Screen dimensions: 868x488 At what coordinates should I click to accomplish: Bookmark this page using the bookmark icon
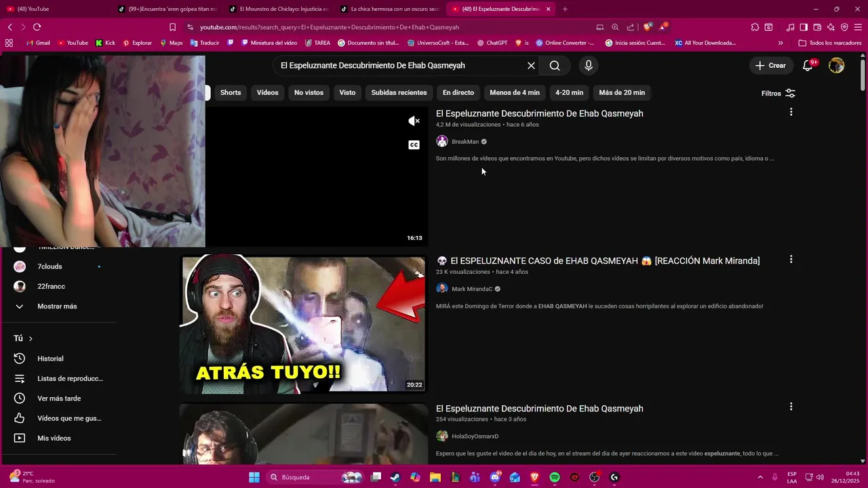click(172, 27)
